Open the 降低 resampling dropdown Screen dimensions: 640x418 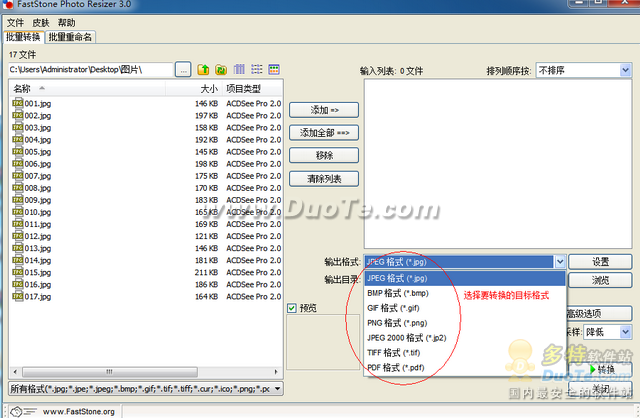pyautogui.click(x=625, y=332)
